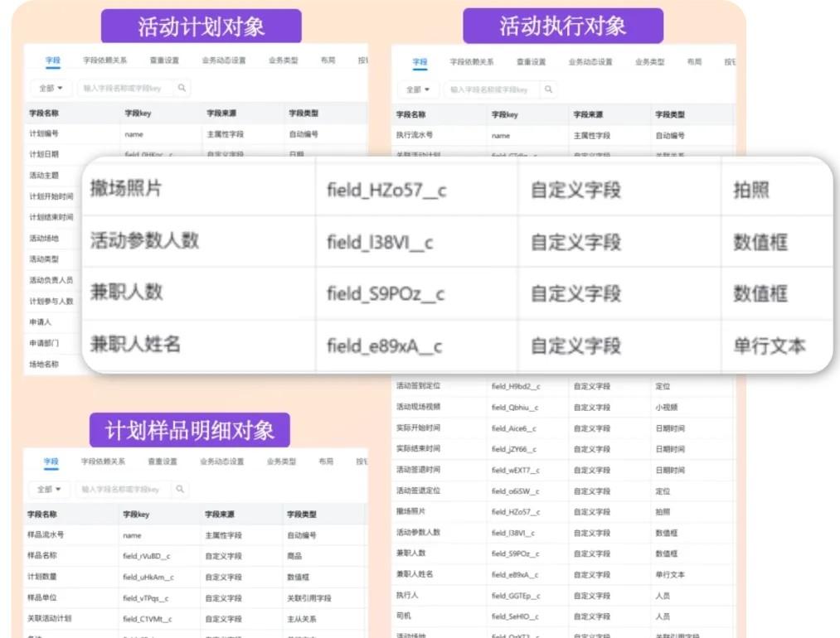Select the 字段 tab in 计划样品明细对象 panel

(52, 462)
